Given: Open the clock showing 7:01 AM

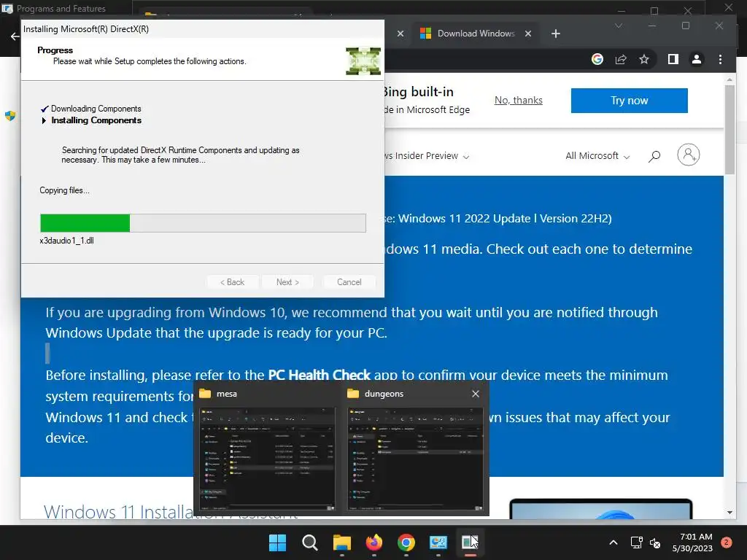Looking at the screenshot, I should tap(693, 542).
